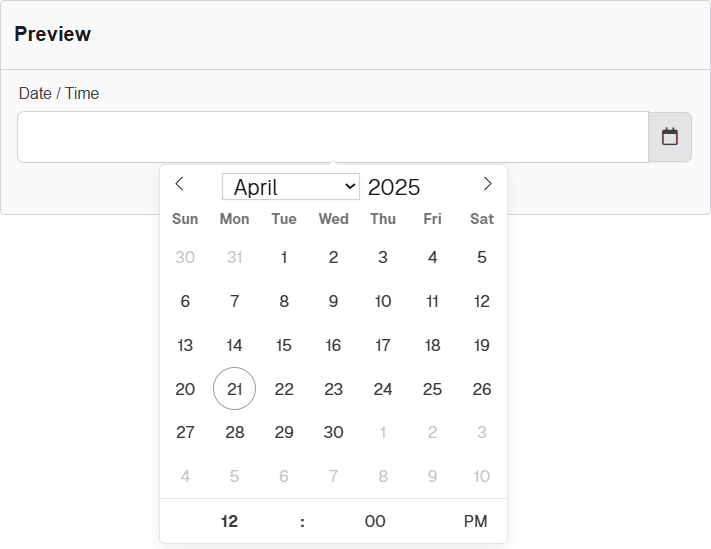Viewport: 711px width, 549px height.
Task: Select April 1 in calendar
Action: click(x=284, y=257)
